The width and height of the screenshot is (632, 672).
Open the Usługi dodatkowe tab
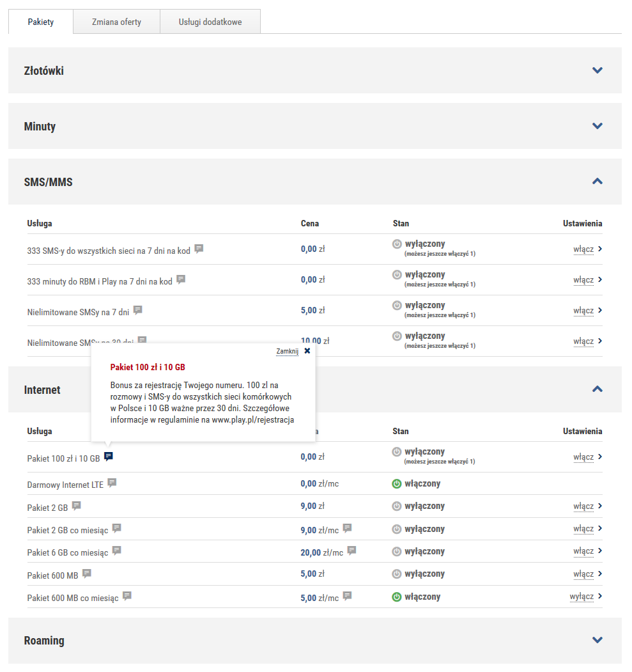click(x=210, y=22)
